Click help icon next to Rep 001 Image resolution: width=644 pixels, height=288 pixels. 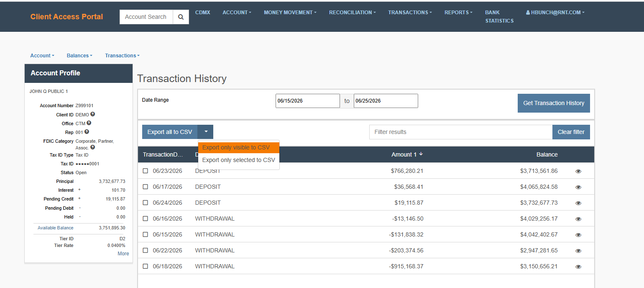[x=87, y=132]
